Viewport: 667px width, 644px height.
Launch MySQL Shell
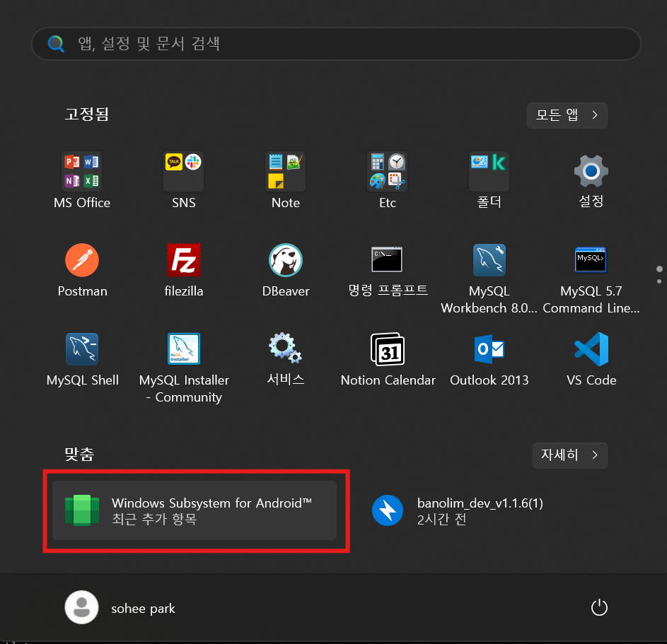pos(82,359)
